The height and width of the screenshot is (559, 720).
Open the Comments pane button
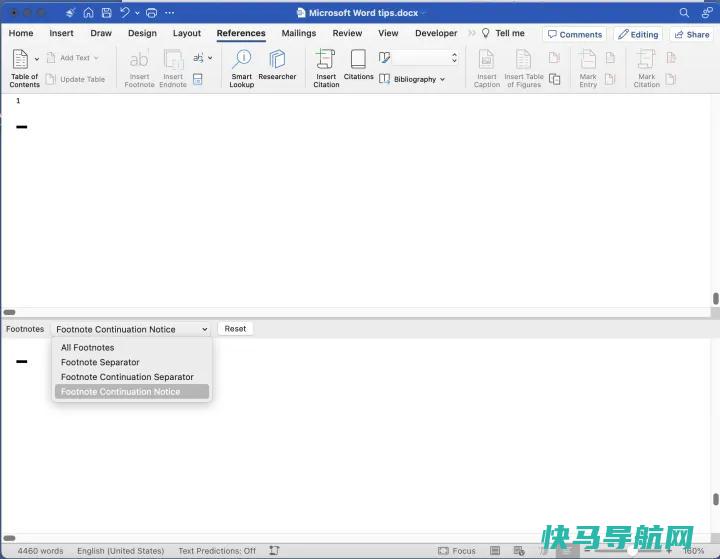click(575, 34)
